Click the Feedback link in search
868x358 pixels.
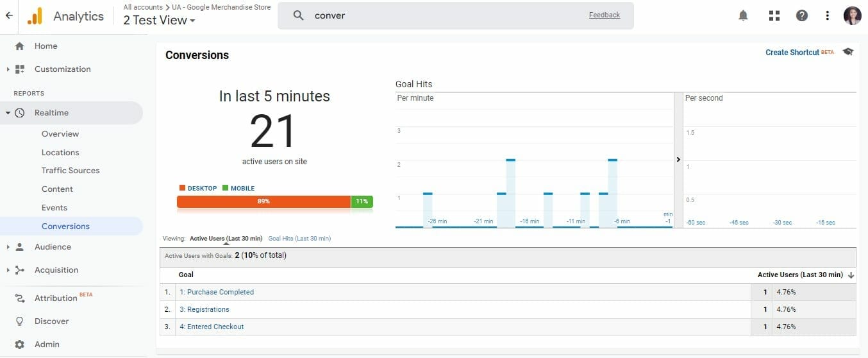(x=605, y=15)
